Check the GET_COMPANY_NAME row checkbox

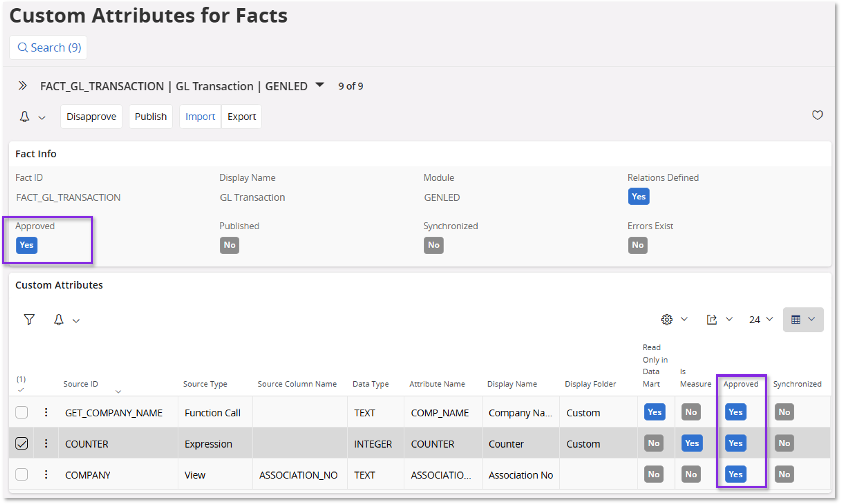pyautogui.click(x=22, y=412)
